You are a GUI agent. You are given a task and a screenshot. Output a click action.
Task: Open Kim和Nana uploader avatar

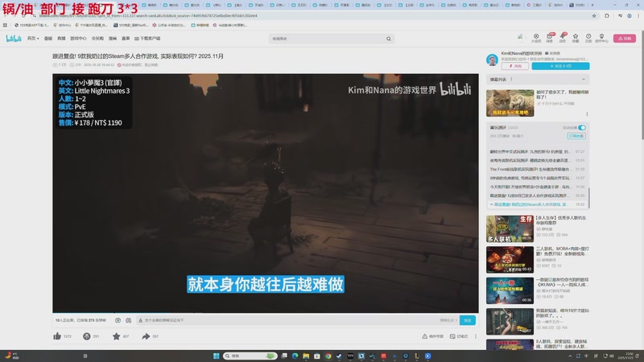point(492,60)
